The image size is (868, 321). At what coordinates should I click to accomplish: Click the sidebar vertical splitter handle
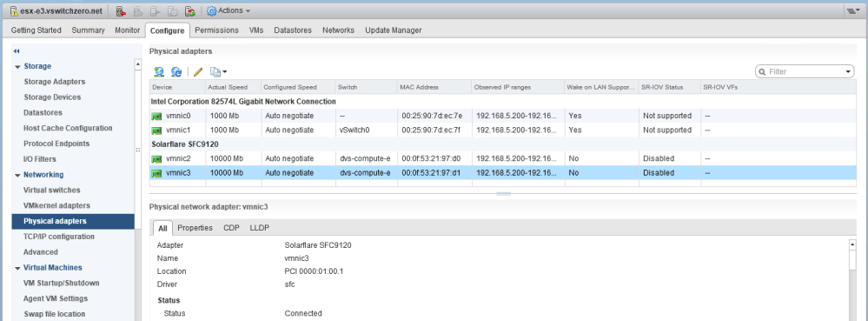coord(138,150)
